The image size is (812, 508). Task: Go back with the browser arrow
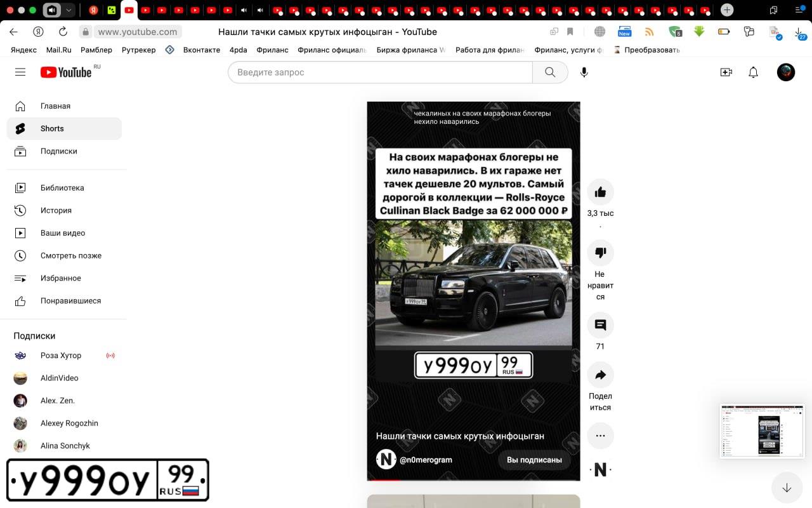[x=13, y=32]
